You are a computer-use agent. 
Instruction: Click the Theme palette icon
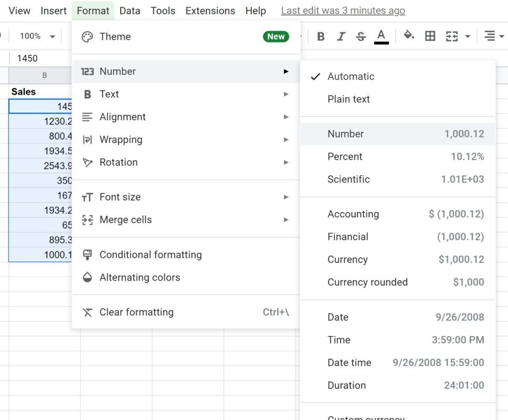click(x=87, y=37)
